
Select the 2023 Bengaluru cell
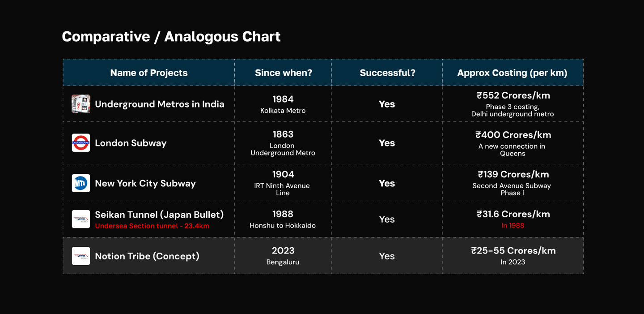(x=283, y=256)
